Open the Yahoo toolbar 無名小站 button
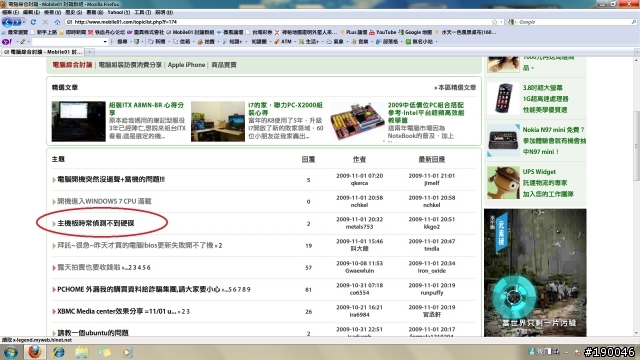 click(419, 42)
